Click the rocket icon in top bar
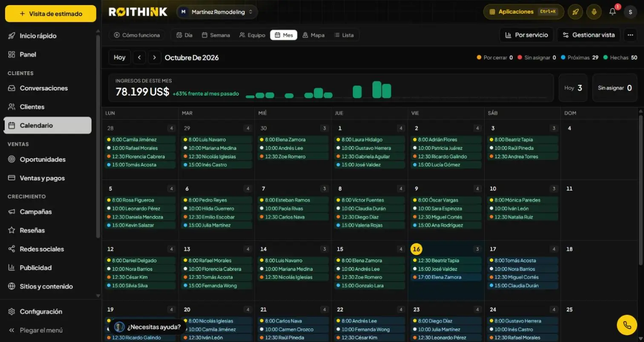The height and width of the screenshot is (342, 644). (x=575, y=12)
